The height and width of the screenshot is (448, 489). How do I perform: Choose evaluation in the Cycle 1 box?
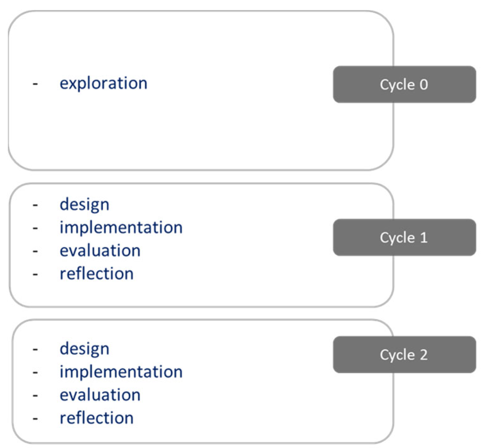[x=100, y=251]
